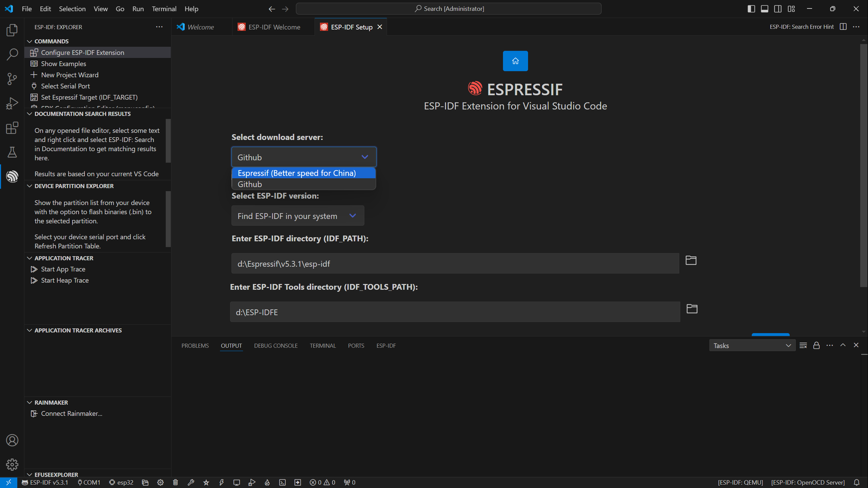This screenshot has width=868, height=488.
Task: Open ESP-IDF Explorer activity icon
Action: tap(12, 177)
